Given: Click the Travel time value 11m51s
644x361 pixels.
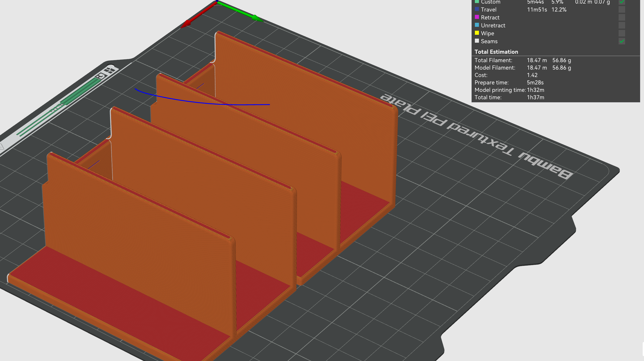Looking at the screenshot, I should pyautogui.click(x=537, y=10).
